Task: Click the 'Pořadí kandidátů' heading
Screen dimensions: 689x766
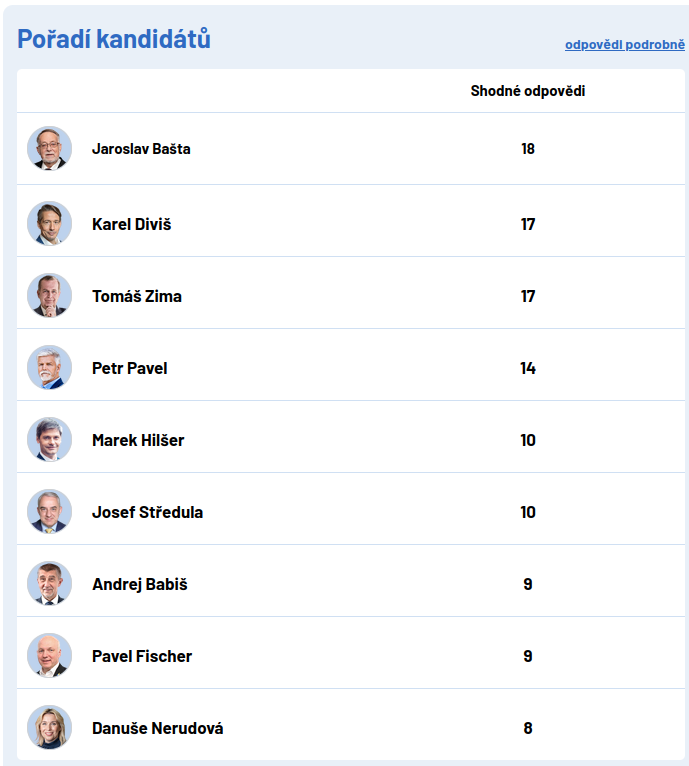Action: pyautogui.click(x=114, y=39)
